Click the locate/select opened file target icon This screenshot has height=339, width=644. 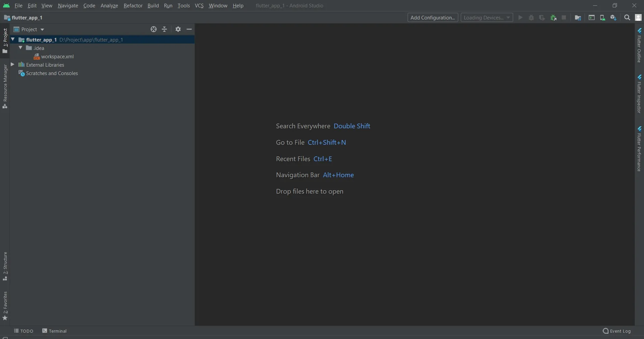click(x=154, y=29)
